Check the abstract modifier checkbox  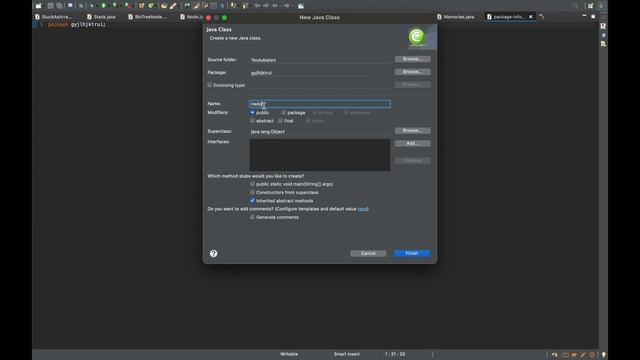[x=252, y=121]
